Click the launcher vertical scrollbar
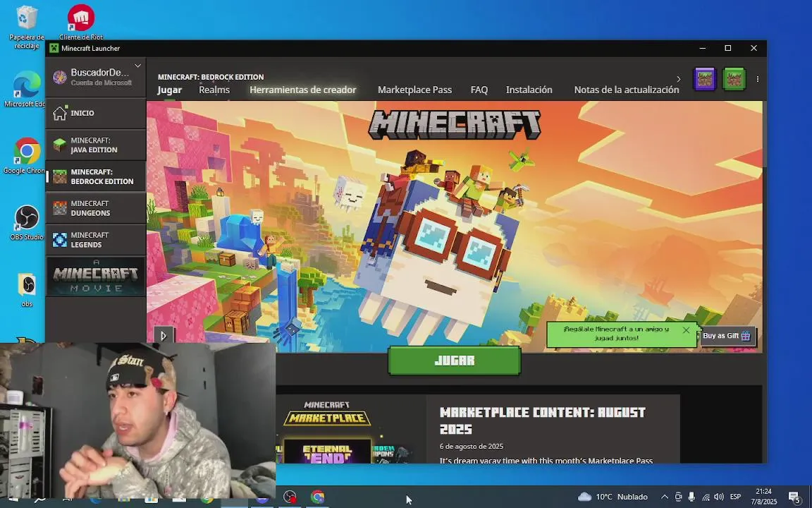Viewport: 812px width, 508px height. tap(764, 134)
